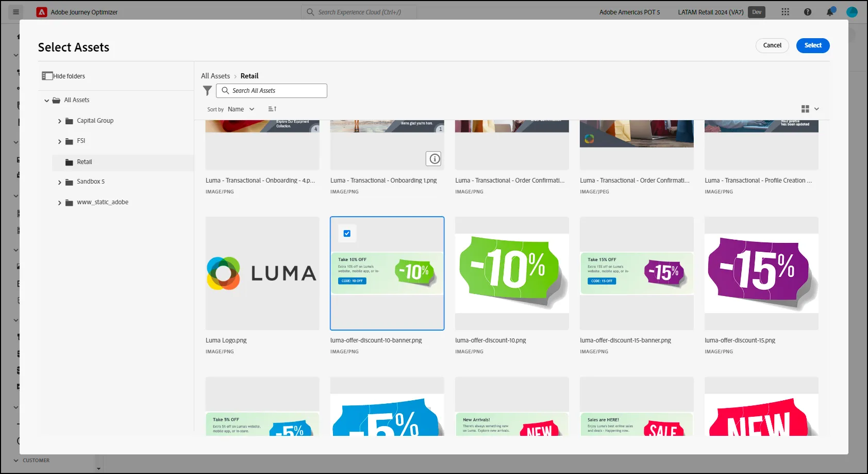This screenshot has height=474, width=868.
Task: Focus the Search Experience Cloud box
Action: point(359,12)
